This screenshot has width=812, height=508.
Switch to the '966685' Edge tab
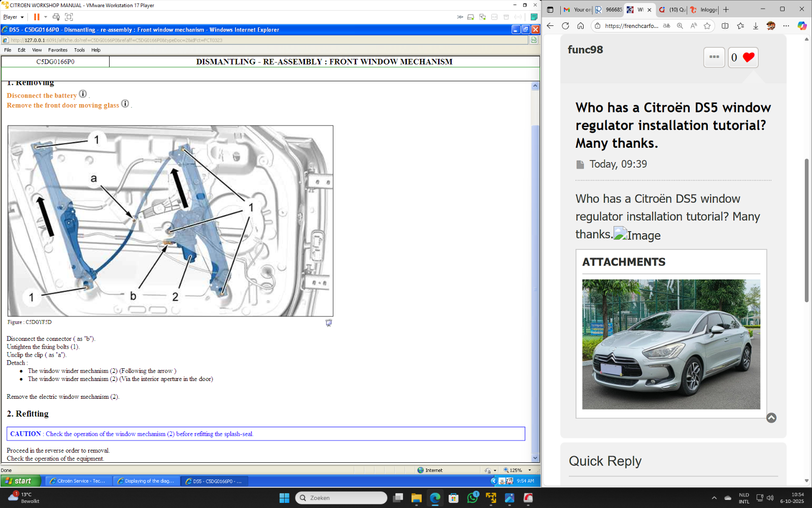[608, 10]
